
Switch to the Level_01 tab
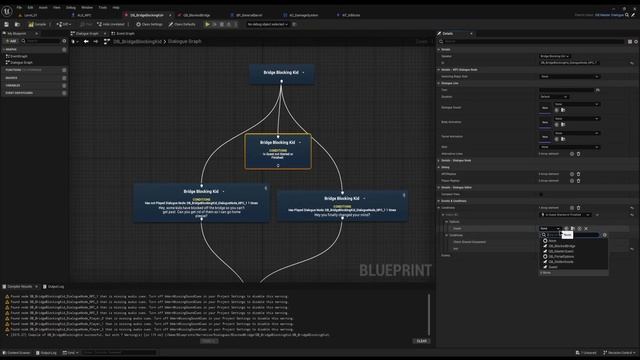click(30, 15)
